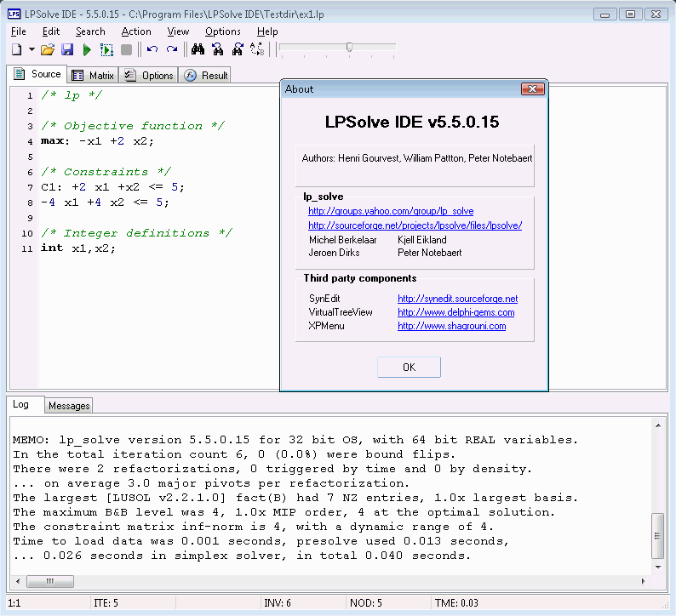
Task: Open the synedit.sourceforge.net link
Action: pyautogui.click(x=457, y=299)
